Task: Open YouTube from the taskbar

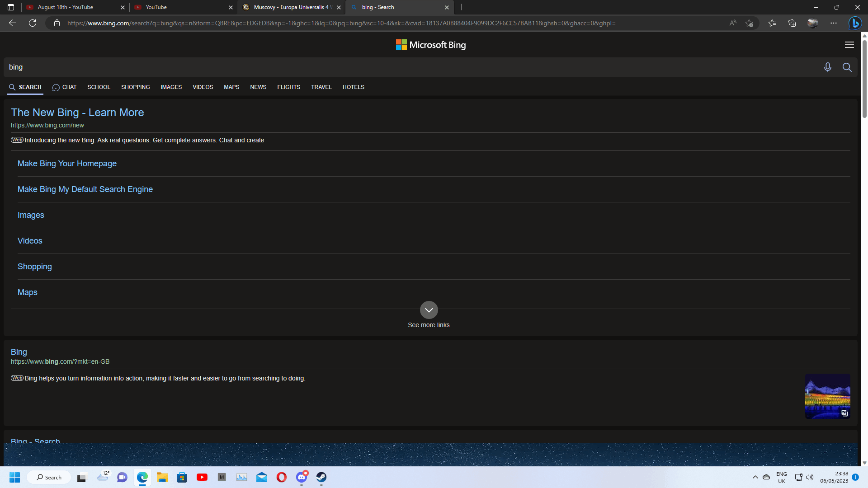Action: (202, 477)
